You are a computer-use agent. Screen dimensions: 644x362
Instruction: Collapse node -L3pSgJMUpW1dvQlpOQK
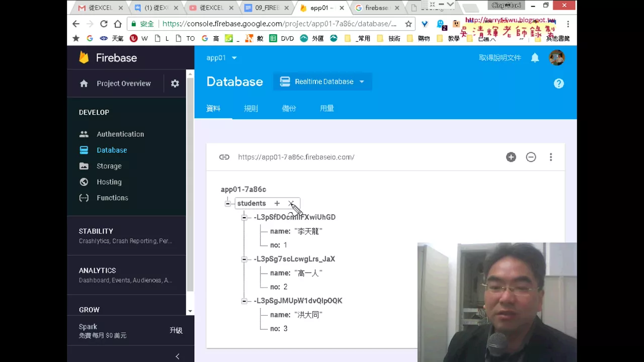(244, 301)
